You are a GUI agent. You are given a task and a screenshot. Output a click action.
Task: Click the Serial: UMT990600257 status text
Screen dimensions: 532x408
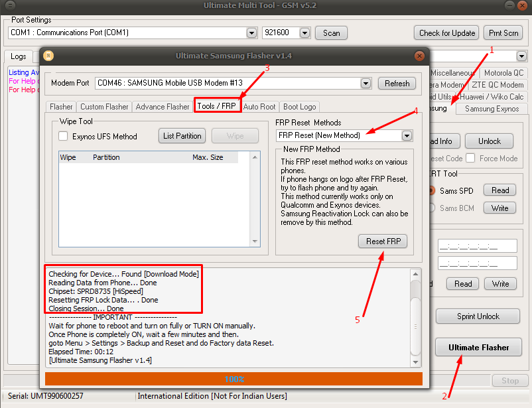tap(46, 396)
